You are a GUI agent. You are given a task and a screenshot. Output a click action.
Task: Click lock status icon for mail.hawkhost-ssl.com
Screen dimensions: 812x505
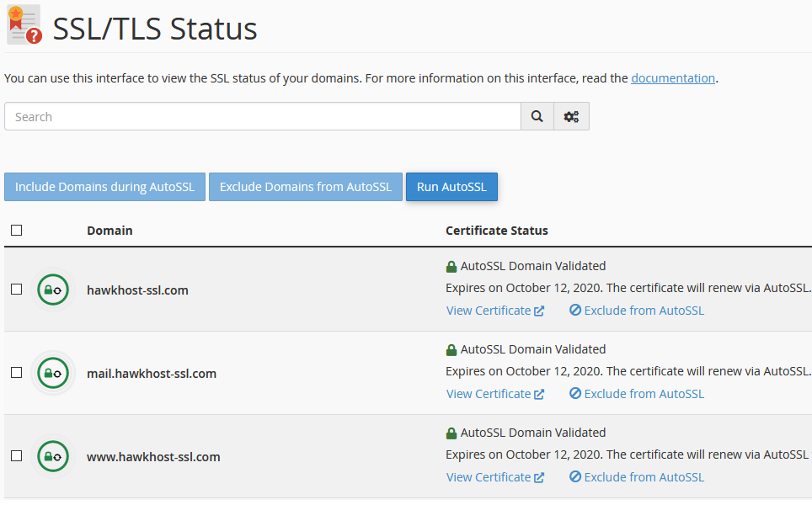[52, 372]
